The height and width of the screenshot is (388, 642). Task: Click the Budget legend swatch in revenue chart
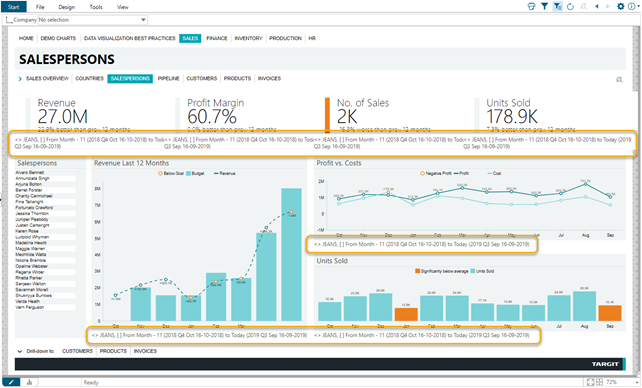click(188, 174)
